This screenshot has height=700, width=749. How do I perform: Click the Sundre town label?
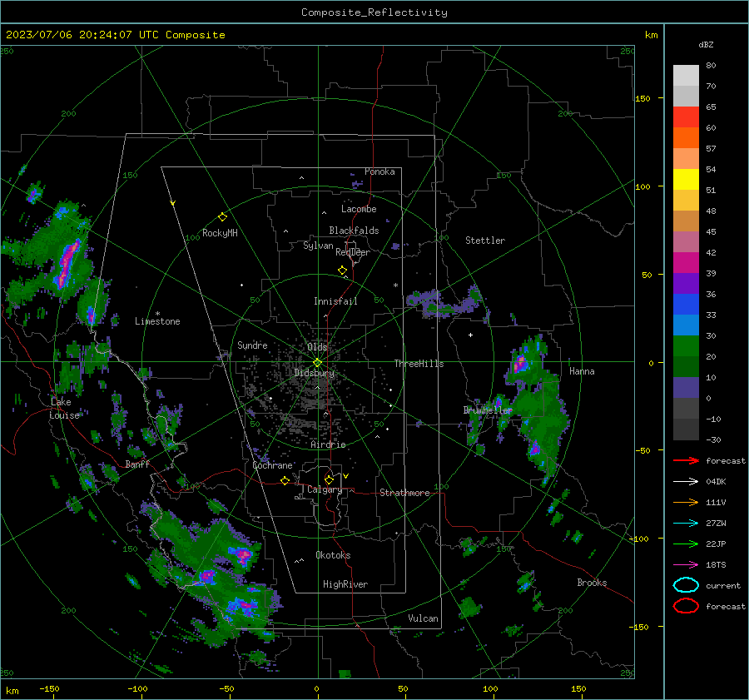tap(252, 345)
